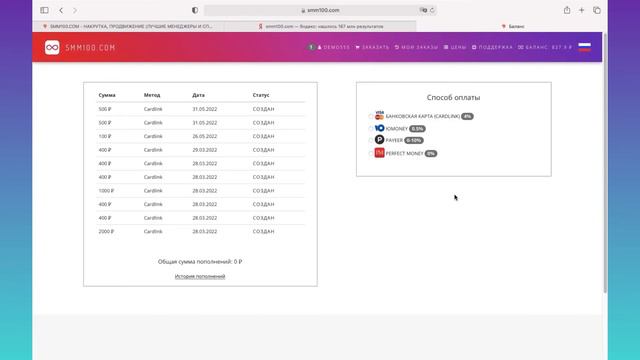Switch to the first SMM100.COM browser tab
640x360 pixels.
(x=128, y=26)
